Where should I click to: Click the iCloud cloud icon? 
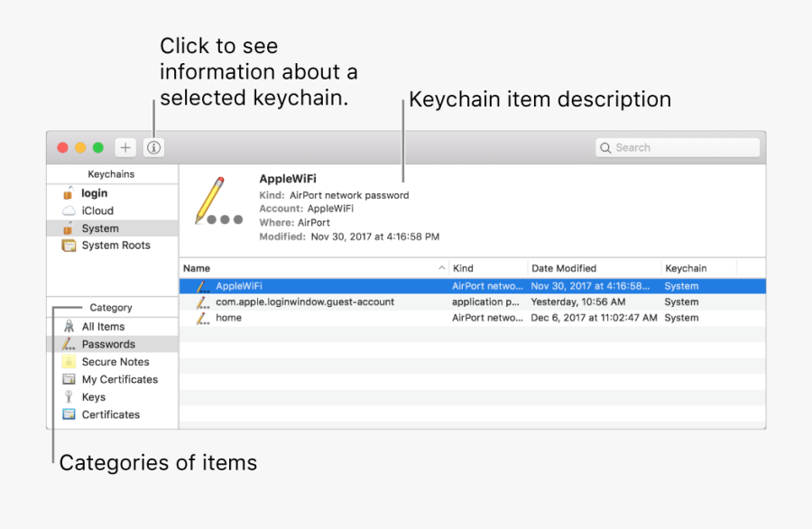(x=69, y=211)
